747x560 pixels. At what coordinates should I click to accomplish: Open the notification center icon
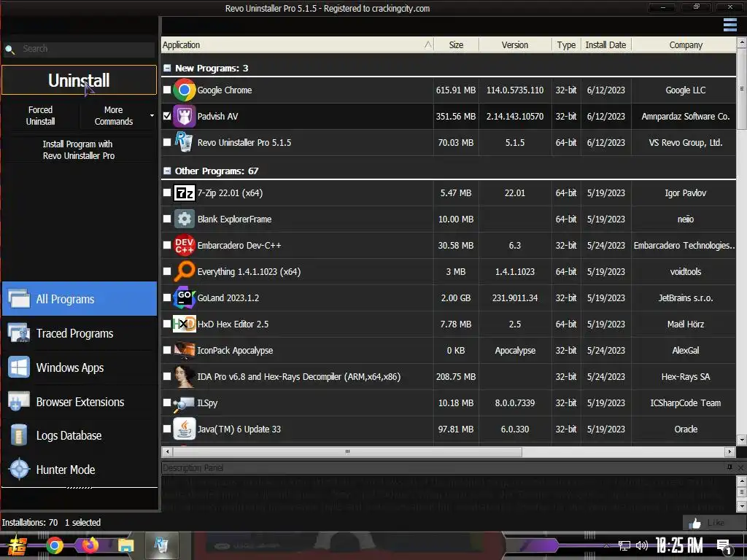[x=724, y=546]
